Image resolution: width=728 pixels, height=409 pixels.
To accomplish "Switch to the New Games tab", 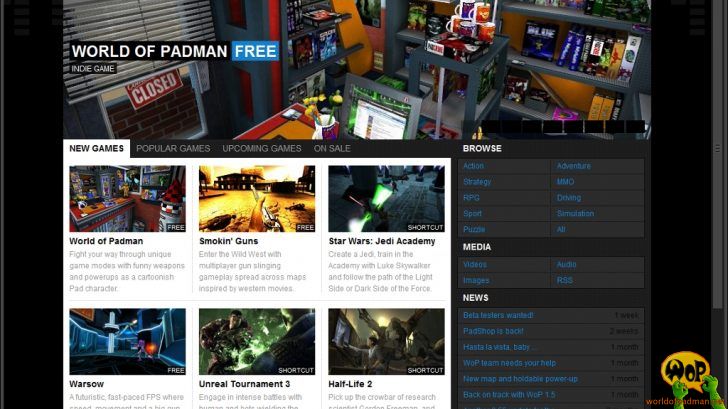I will coord(97,149).
